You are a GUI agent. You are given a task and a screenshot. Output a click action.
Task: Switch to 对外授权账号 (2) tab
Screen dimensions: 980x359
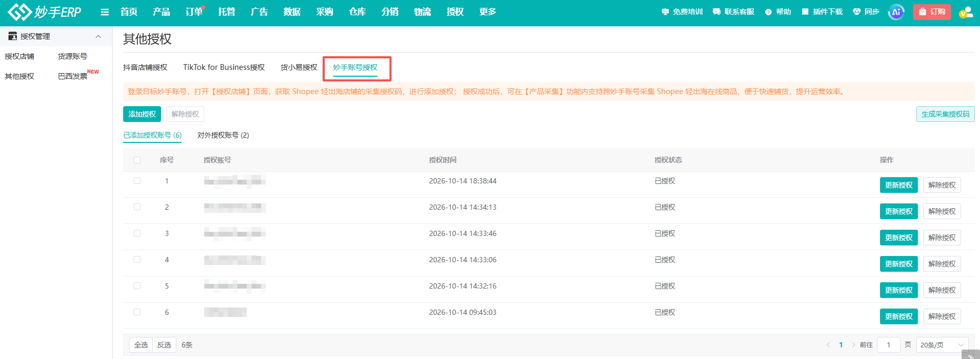click(223, 135)
